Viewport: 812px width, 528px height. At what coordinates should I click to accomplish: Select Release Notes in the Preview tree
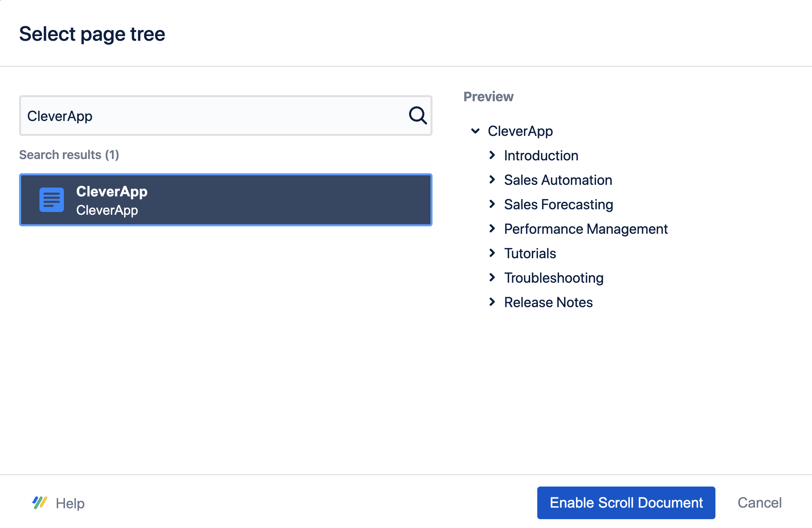[x=548, y=302]
